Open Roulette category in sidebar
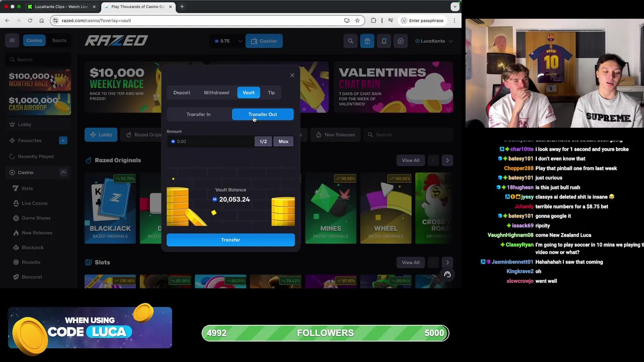This screenshot has width=644, height=362. [38, 262]
